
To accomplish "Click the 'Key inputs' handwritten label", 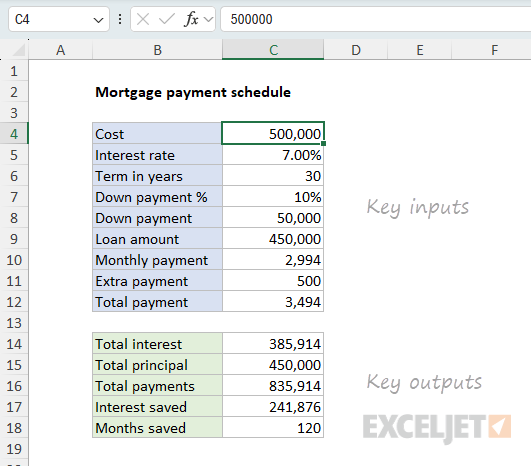I will pos(418,207).
